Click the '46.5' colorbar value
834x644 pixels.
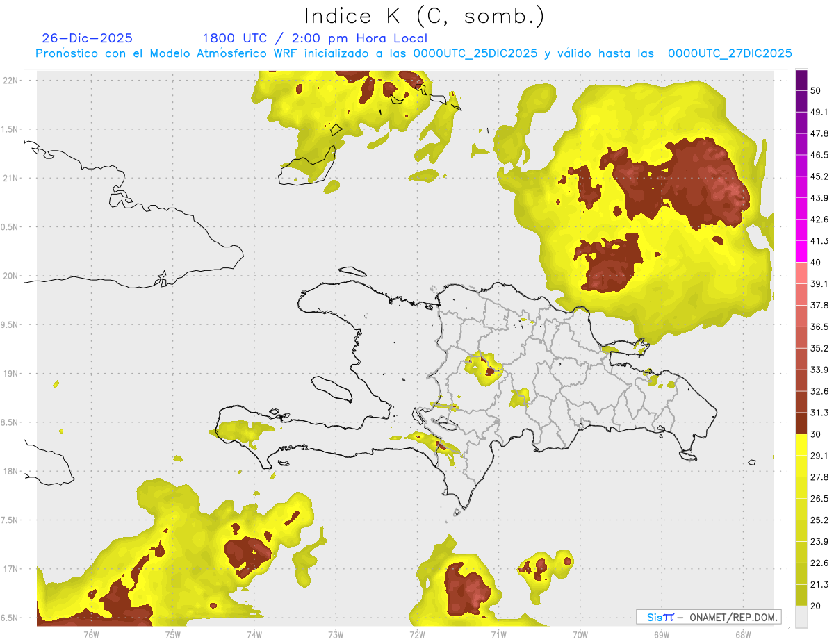point(819,155)
